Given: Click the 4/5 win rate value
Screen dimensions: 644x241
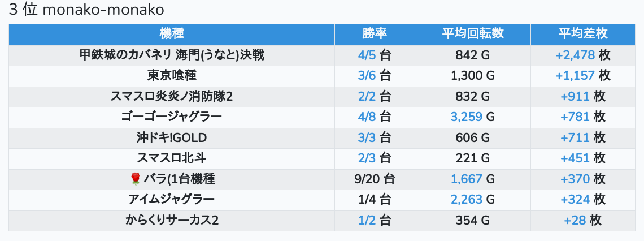Looking at the screenshot, I should 367,55.
